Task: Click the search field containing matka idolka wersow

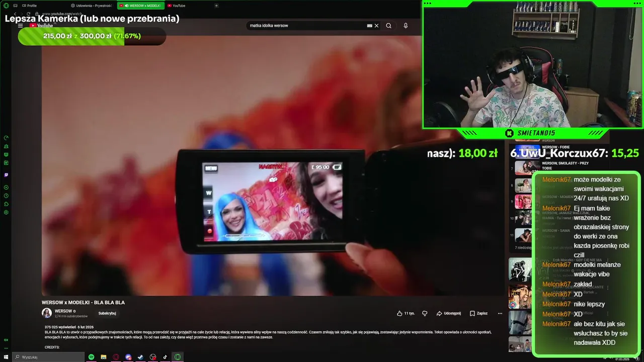Action: [x=307, y=26]
